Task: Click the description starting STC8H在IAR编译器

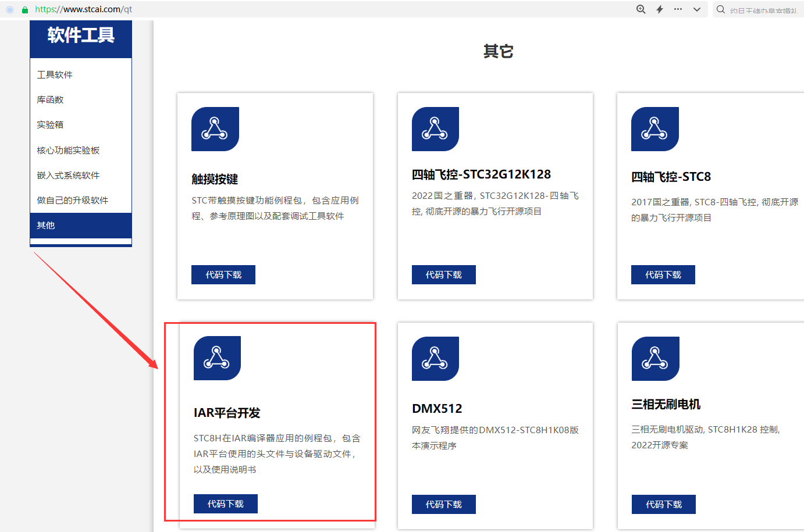Action: coord(278,454)
